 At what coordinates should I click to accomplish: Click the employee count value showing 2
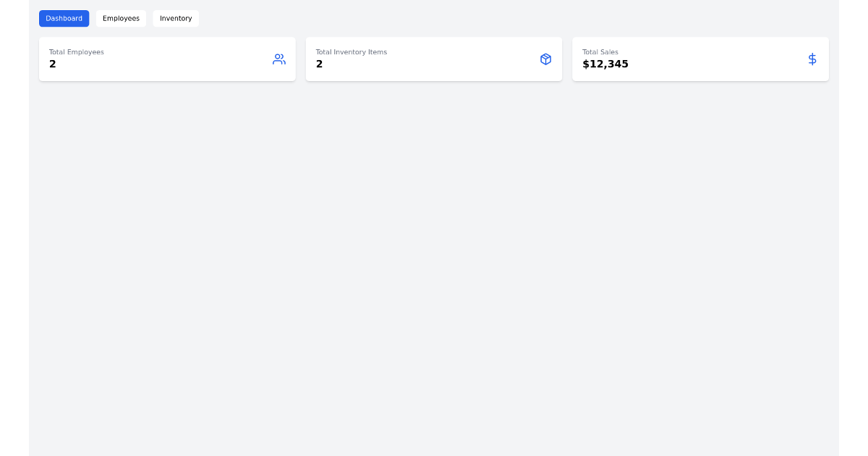[x=52, y=64]
